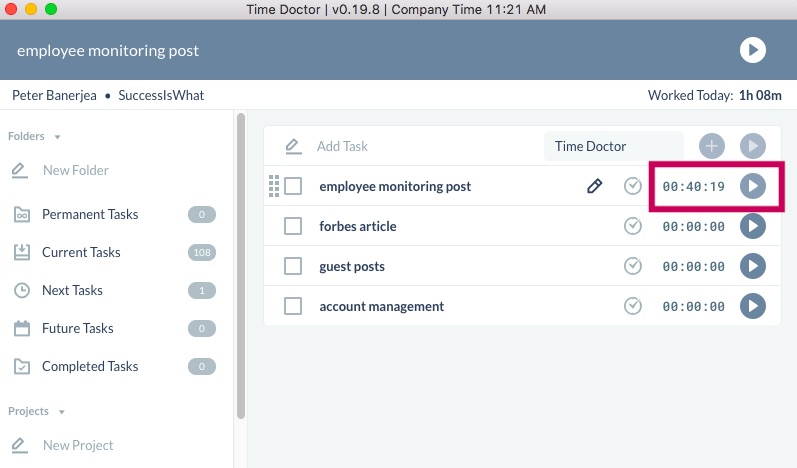
Task: Click play button beside Add Task plus
Action: tap(752, 146)
